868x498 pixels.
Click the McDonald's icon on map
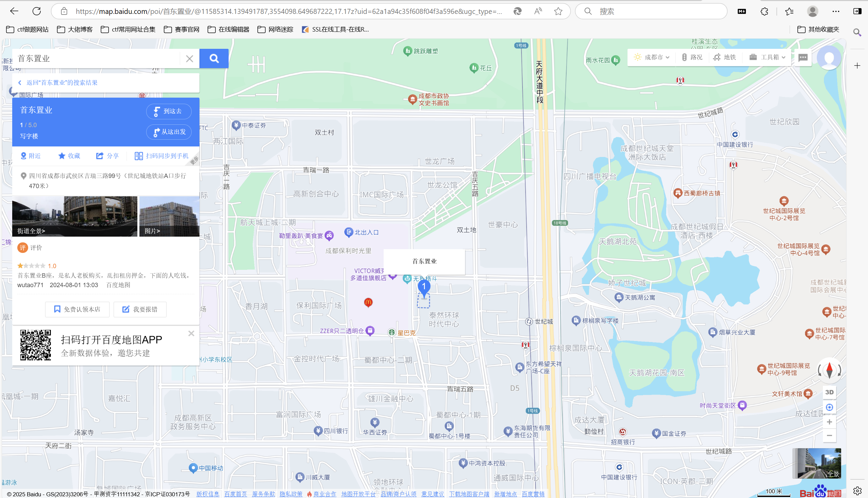pyautogui.click(x=368, y=302)
